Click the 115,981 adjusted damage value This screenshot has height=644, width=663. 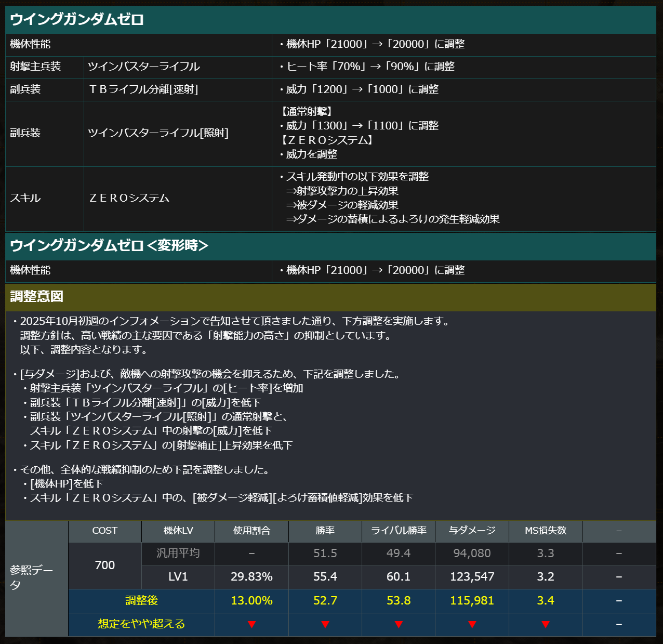click(472, 600)
